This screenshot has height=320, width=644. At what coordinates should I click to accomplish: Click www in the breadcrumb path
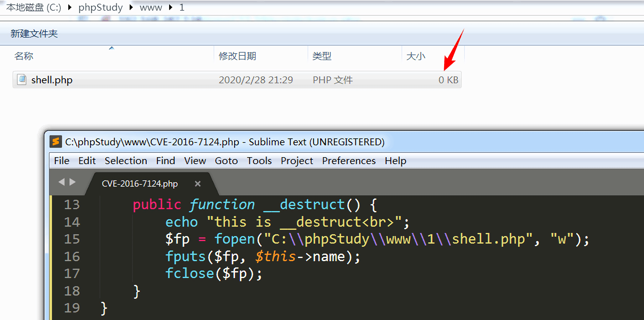(x=151, y=7)
